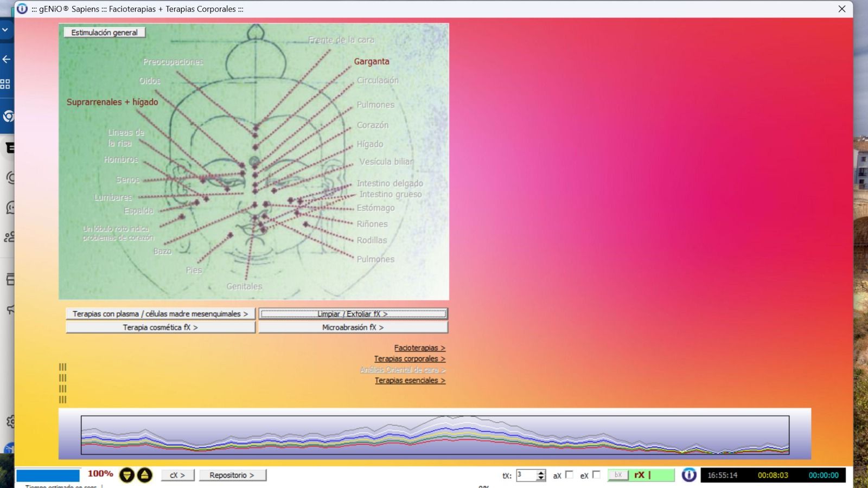Screen dimensions: 868x488
Task: Select the Corazón label
Action: (x=373, y=125)
